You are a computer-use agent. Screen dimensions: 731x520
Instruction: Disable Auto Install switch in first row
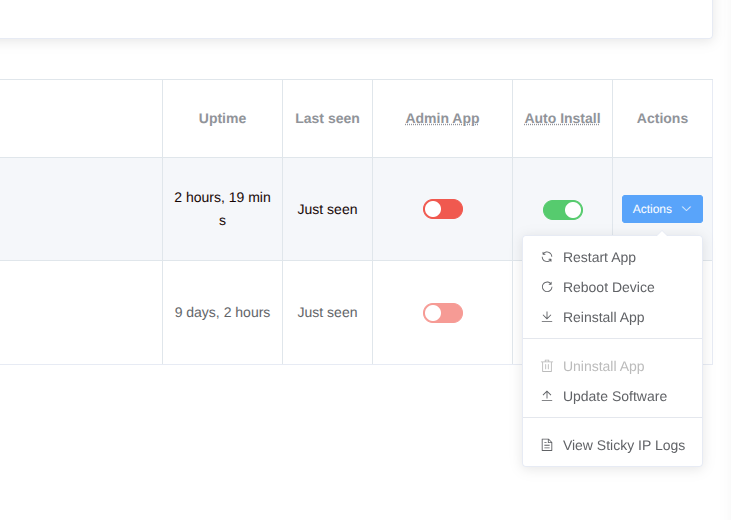tap(562, 209)
